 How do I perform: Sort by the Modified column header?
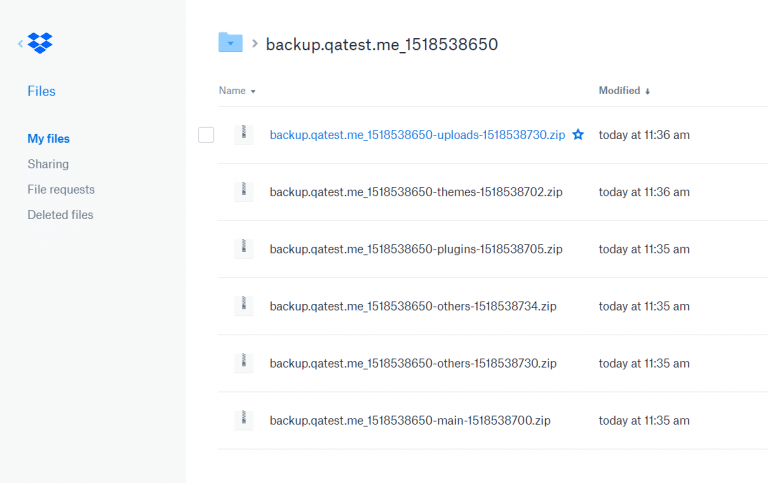point(624,91)
